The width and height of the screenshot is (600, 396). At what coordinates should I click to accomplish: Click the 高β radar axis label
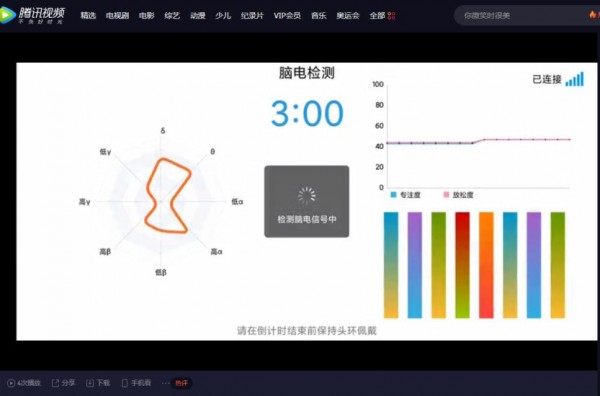pos(105,251)
